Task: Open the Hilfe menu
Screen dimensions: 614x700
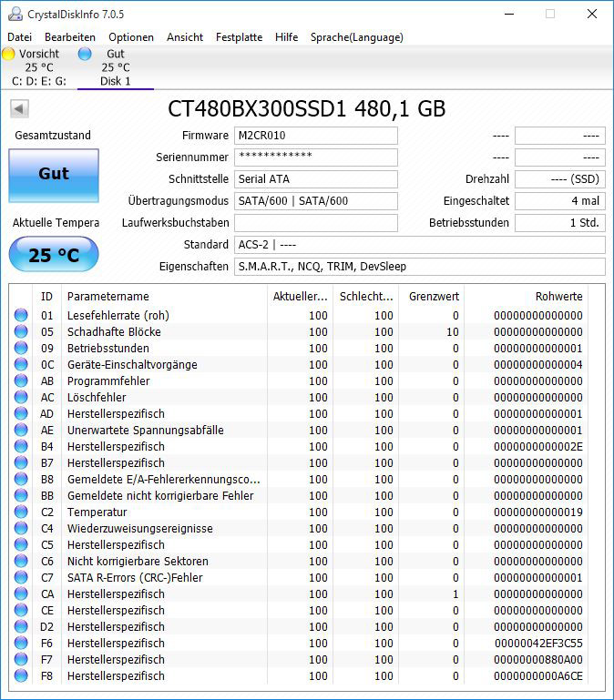Action: [286, 37]
